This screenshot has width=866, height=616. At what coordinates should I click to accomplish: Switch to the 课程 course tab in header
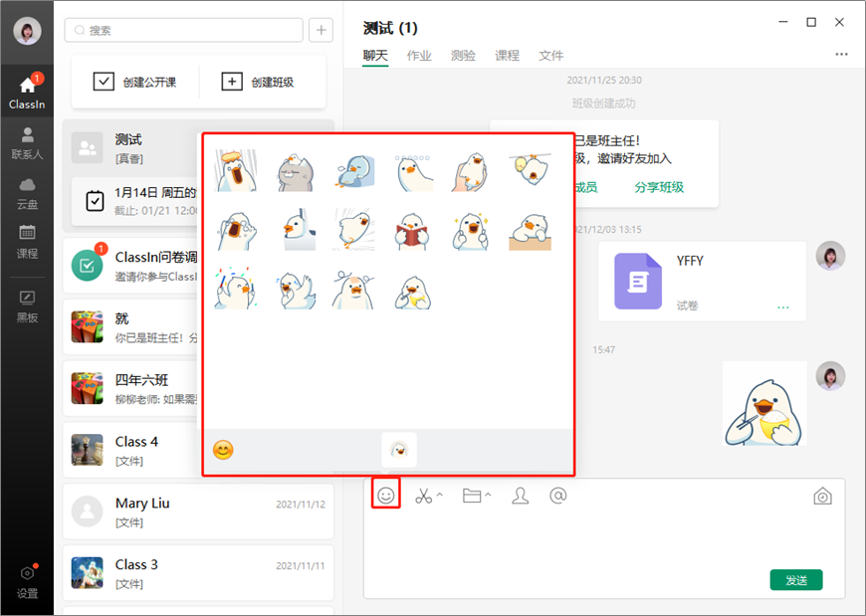coord(507,56)
